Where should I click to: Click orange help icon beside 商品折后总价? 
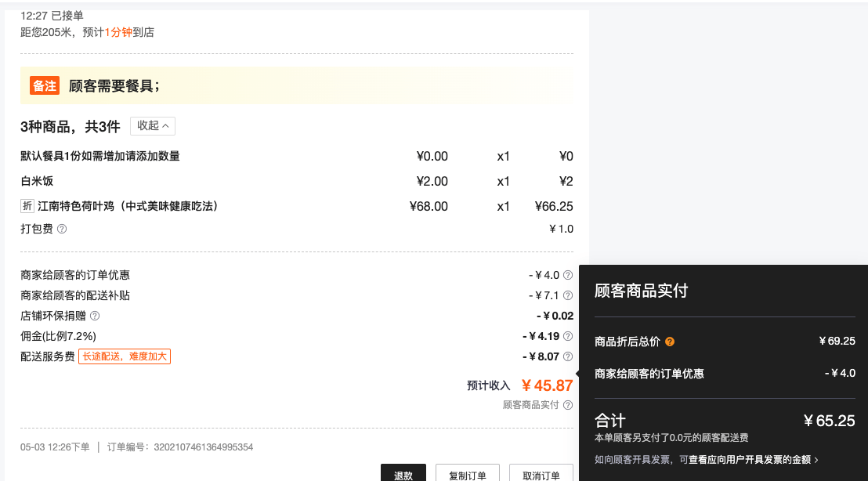point(670,342)
